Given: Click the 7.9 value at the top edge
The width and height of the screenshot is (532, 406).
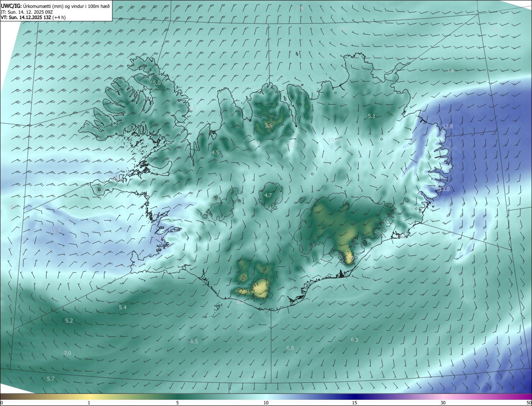Looking at the screenshot, I should pyautogui.click(x=300, y=8).
